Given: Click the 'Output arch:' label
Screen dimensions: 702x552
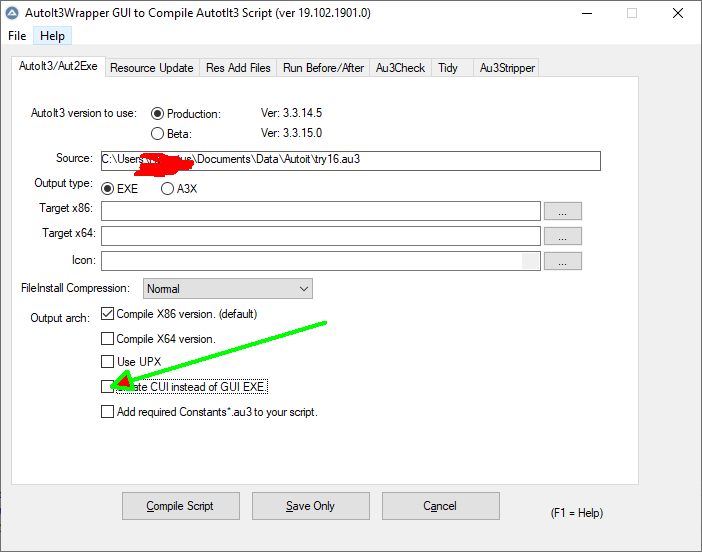Looking at the screenshot, I should (60, 318).
